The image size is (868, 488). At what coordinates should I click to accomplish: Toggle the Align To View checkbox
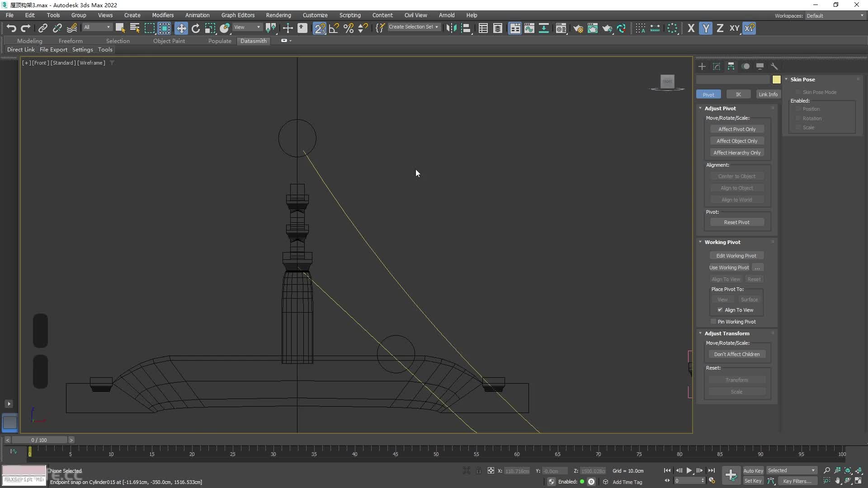pos(720,310)
